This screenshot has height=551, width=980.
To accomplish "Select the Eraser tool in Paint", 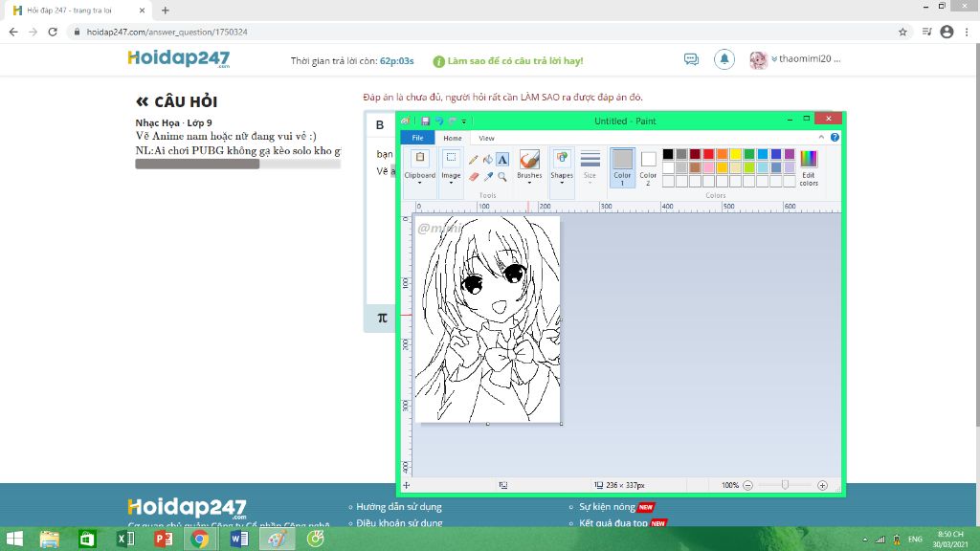I will (473, 177).
